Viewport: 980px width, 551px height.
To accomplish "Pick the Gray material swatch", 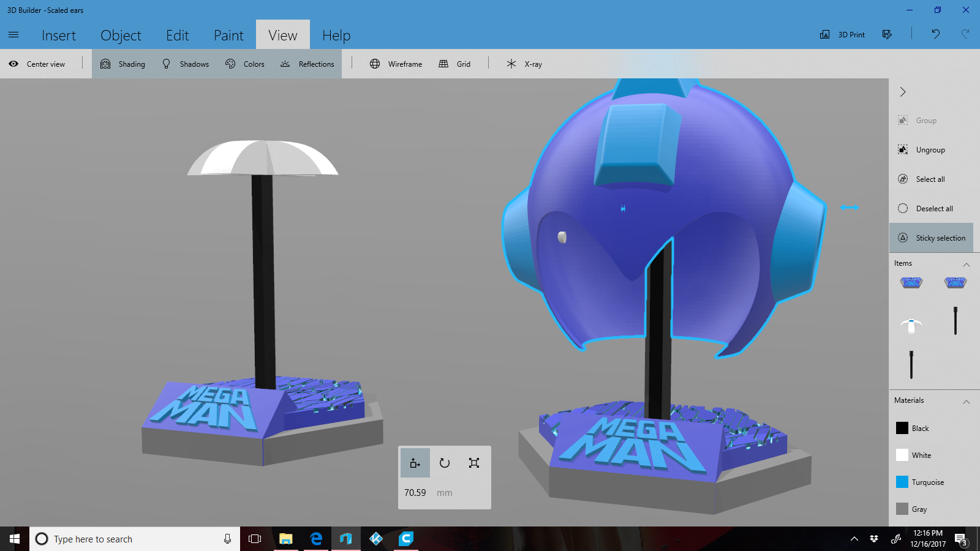I will tap(902, 509).
